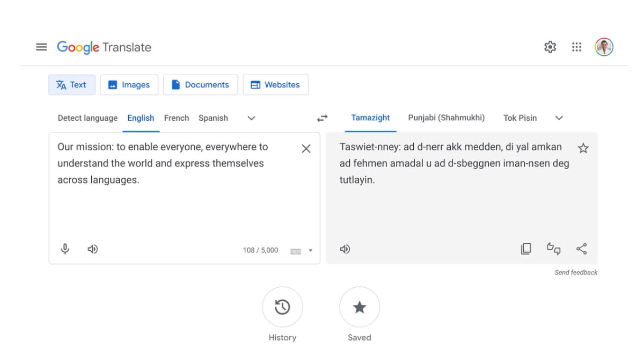Screen dimensions: 644x363
Task: Listen to the English source text
Action: [93, 249]
